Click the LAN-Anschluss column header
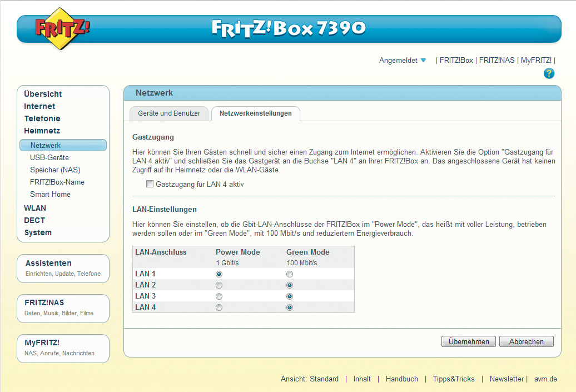Viewport: 576px width, 392px height. click(161, 252)
